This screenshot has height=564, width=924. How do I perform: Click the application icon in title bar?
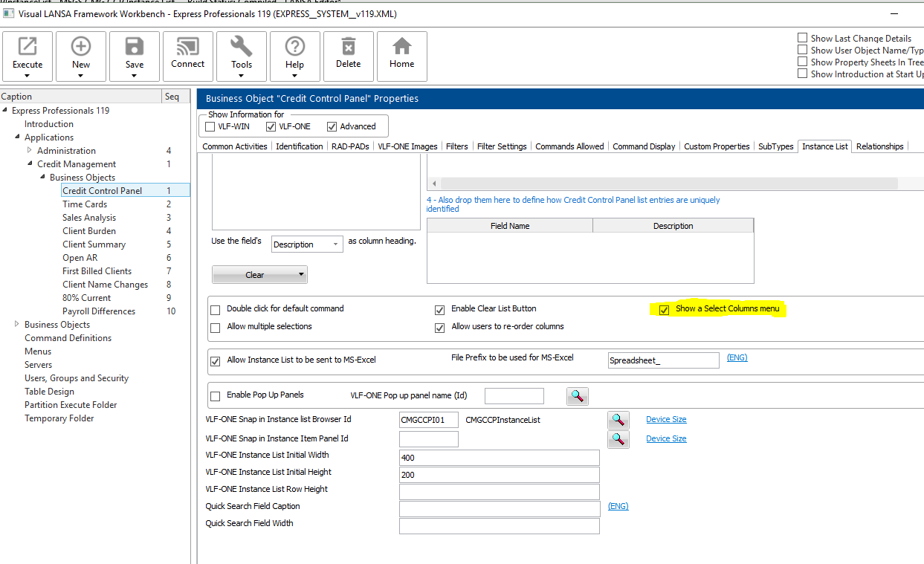point(7,13)
